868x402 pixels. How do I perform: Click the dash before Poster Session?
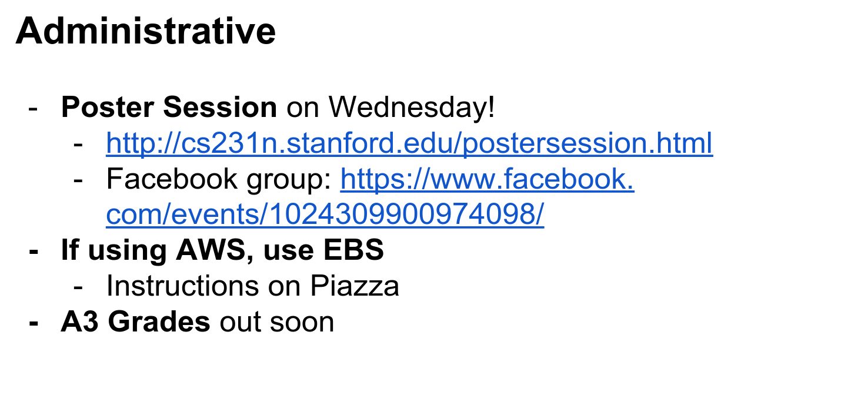[34, 108]
